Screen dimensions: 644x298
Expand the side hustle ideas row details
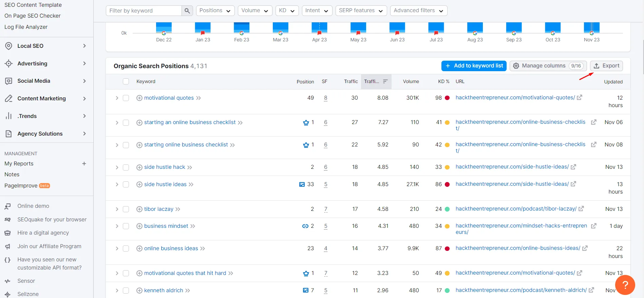pyautogui.click(x=117, y=184)
